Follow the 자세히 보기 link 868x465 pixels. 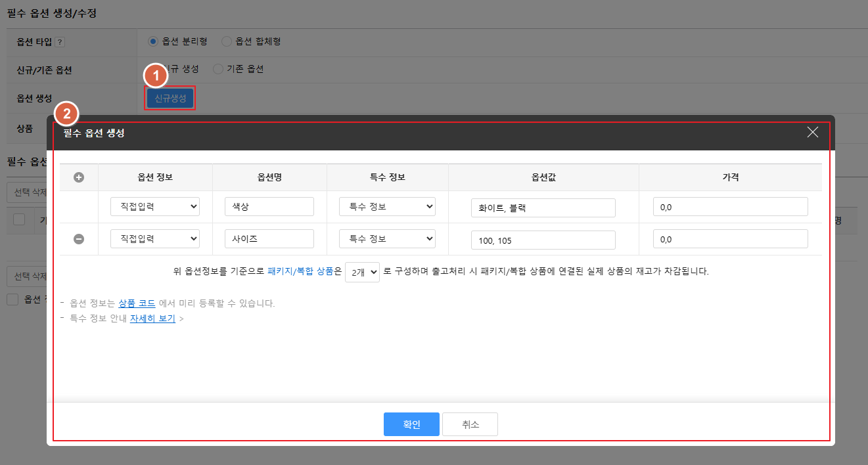click(x=152, y=319)
